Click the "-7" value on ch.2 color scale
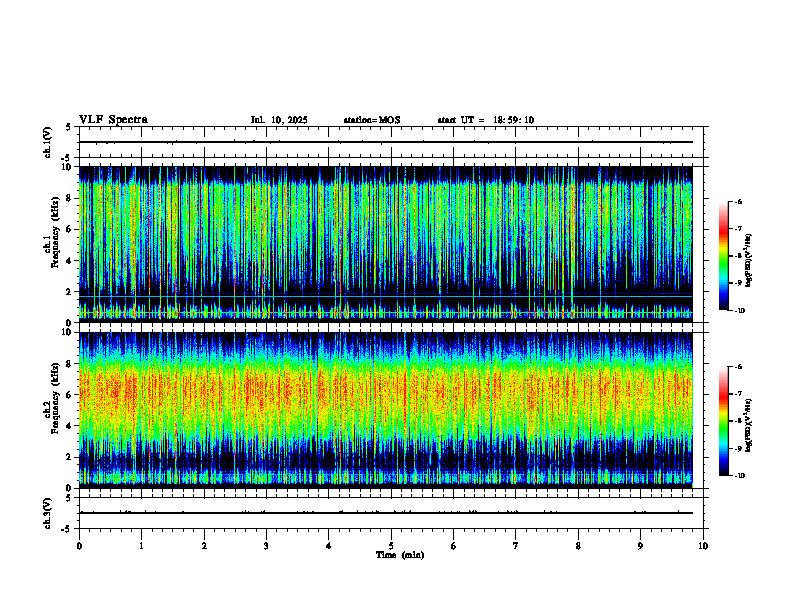The width and height of the screenshot is (792, 612). (739, 394)
